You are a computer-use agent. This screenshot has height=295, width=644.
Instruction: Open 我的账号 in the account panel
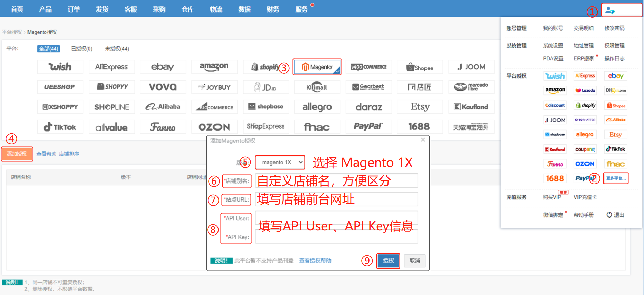(553, 28)
